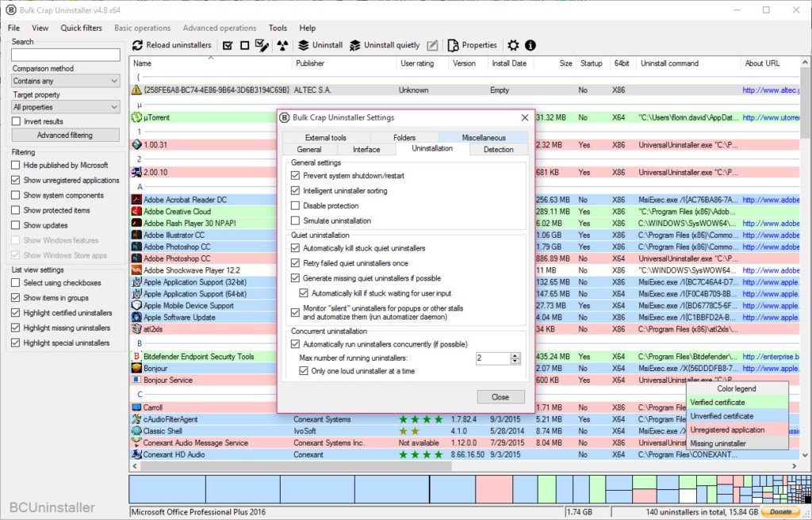
Task: Click the info circle icon
Action: [530, 45]
